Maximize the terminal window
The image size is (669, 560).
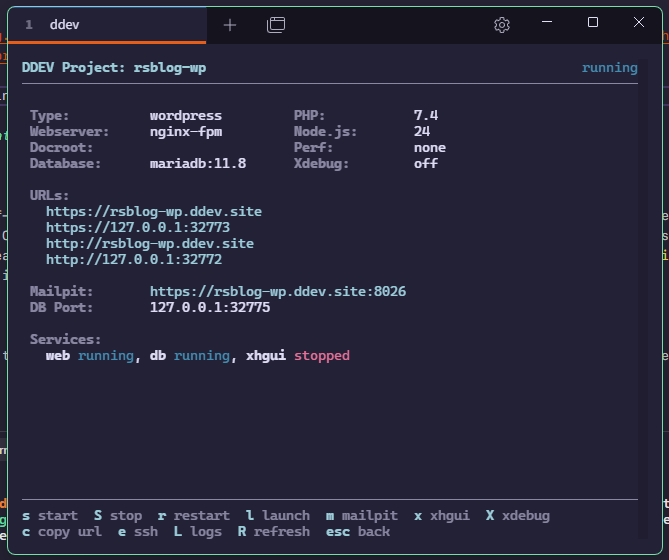pyautogui.click(x=593, y=22)
